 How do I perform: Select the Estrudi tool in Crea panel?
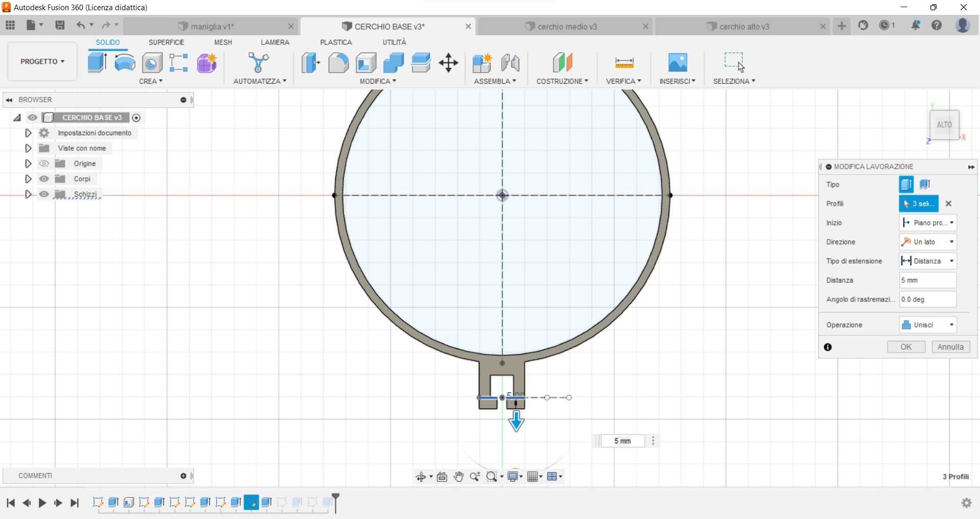(x=97, y=62)
